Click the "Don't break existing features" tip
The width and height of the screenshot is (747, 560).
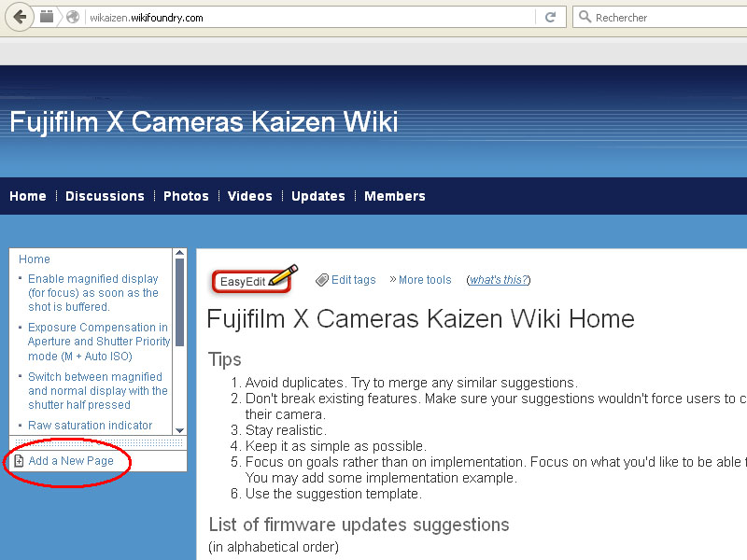(x=496, y=406)
